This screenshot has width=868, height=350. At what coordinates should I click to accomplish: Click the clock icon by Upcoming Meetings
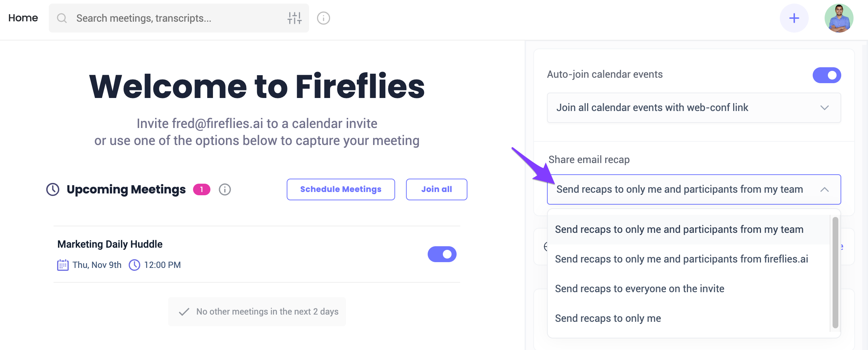[53, 189]
